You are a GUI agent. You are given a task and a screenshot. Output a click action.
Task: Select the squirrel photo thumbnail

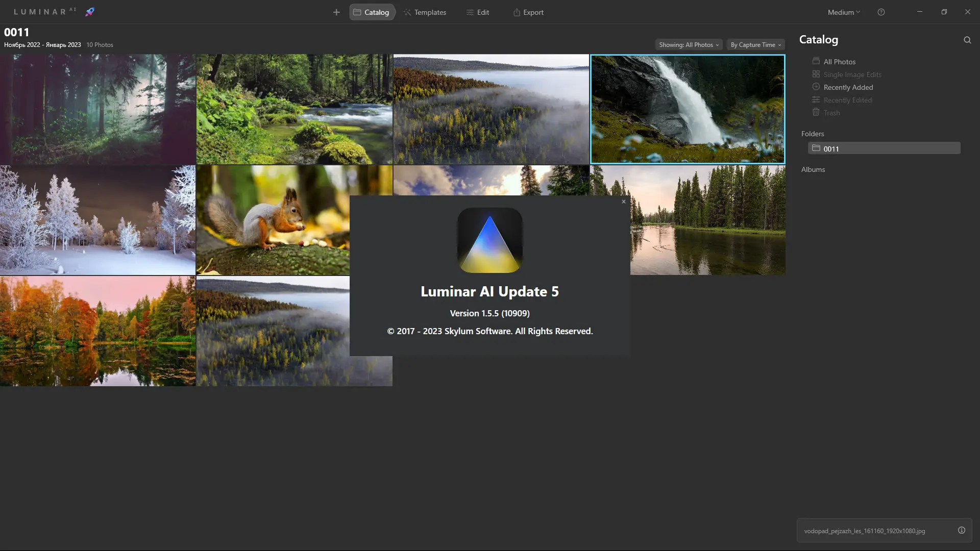(x=273, y=220)
